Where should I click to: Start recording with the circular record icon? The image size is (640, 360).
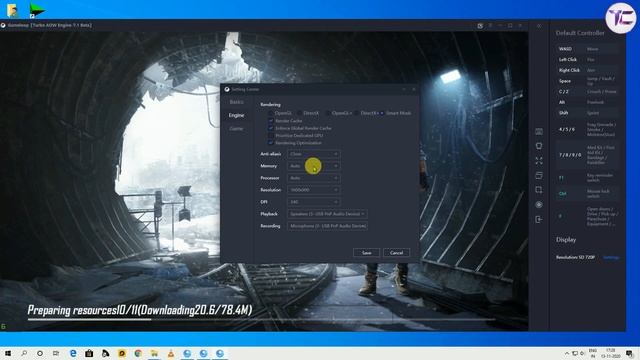point(539,204)
